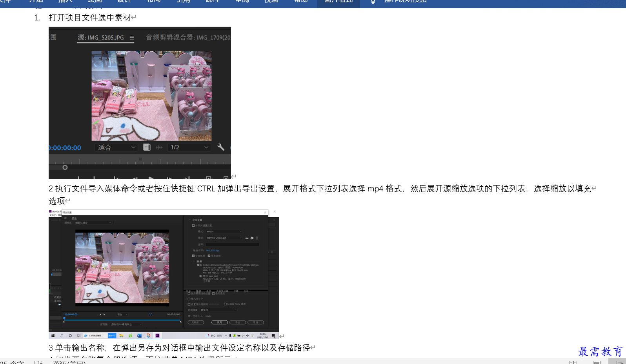Viewport: 626px width, 364px height.
Task: Check the 与序列设置匹配 checkbox
Action: tap(193, 226)
